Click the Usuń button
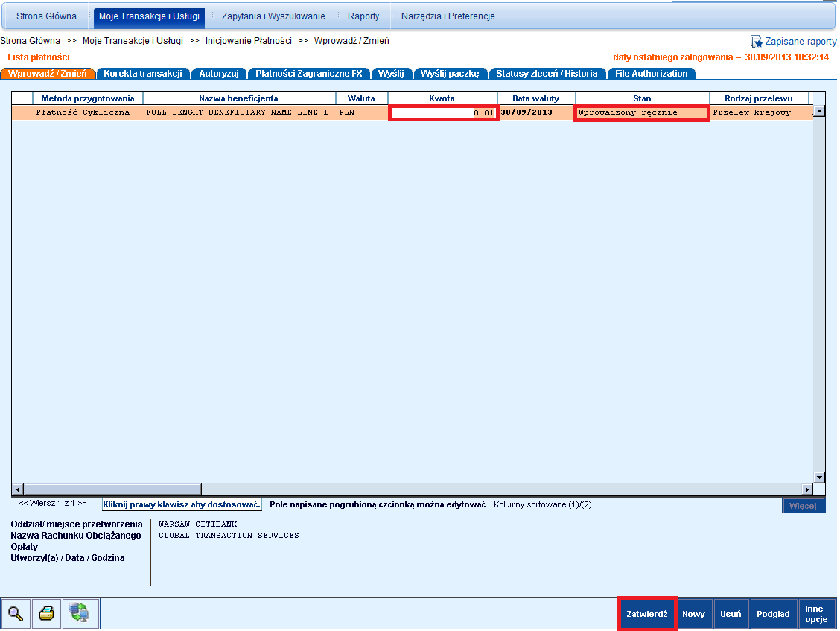Screen dimensions: 840x631 tap(731, 614)
